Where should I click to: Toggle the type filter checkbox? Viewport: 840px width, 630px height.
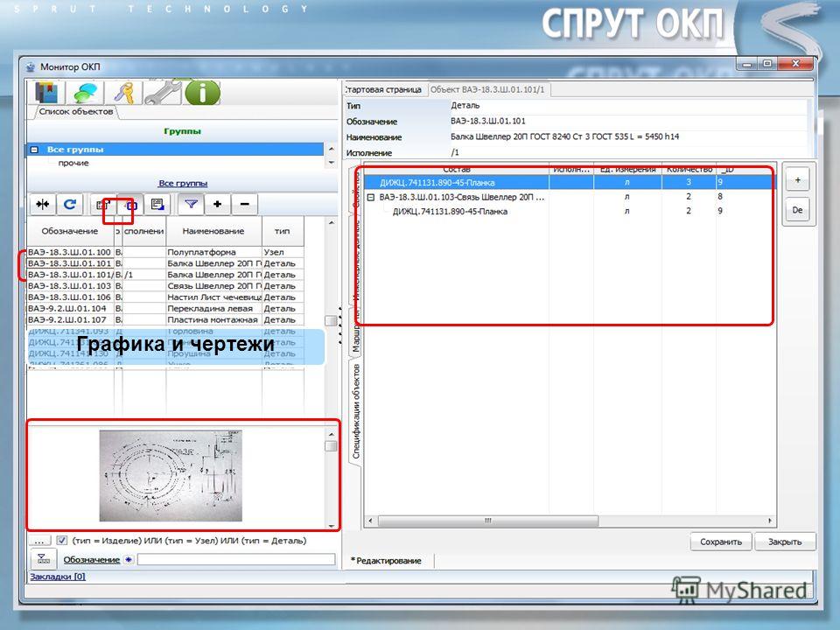coord(62,541)
